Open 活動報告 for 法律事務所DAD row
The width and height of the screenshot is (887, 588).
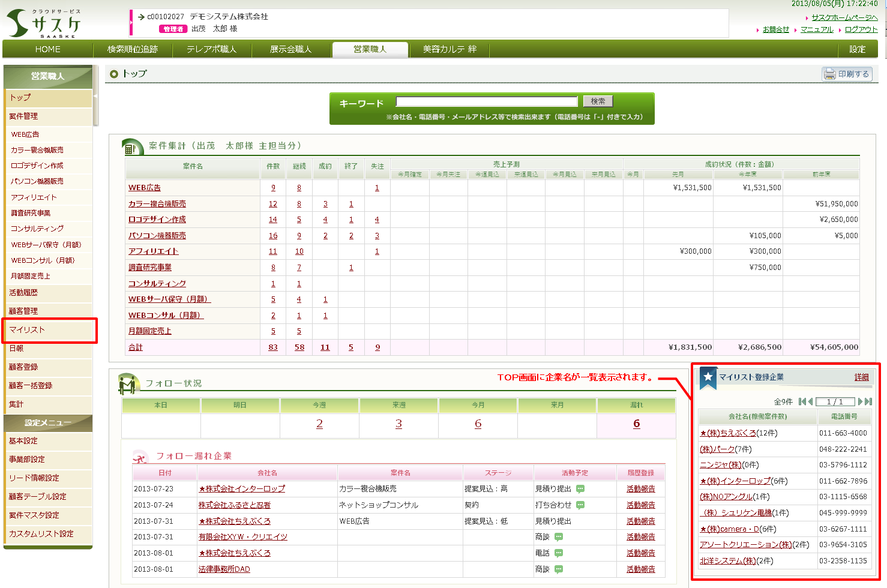[x=640, y=569]
